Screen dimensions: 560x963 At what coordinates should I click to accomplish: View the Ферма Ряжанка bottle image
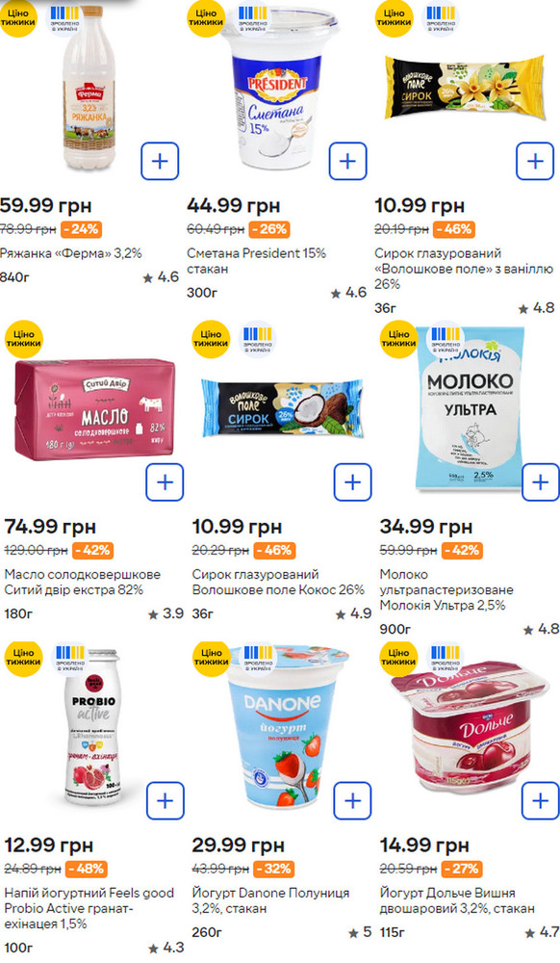point(90,88)
